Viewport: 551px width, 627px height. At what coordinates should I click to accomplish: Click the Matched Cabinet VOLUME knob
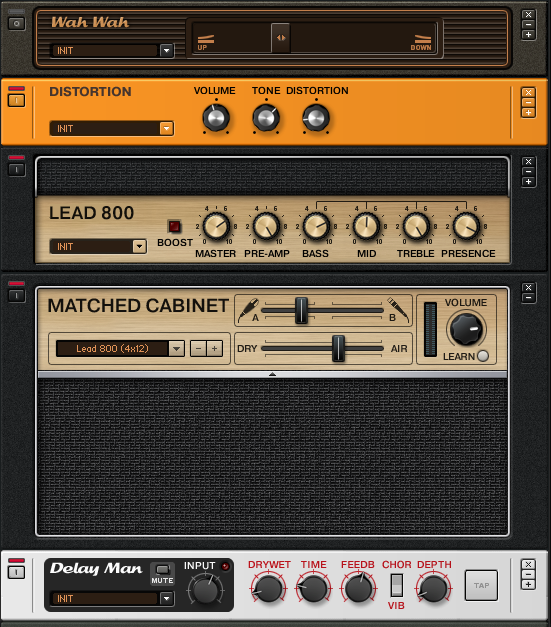[466, 329]
